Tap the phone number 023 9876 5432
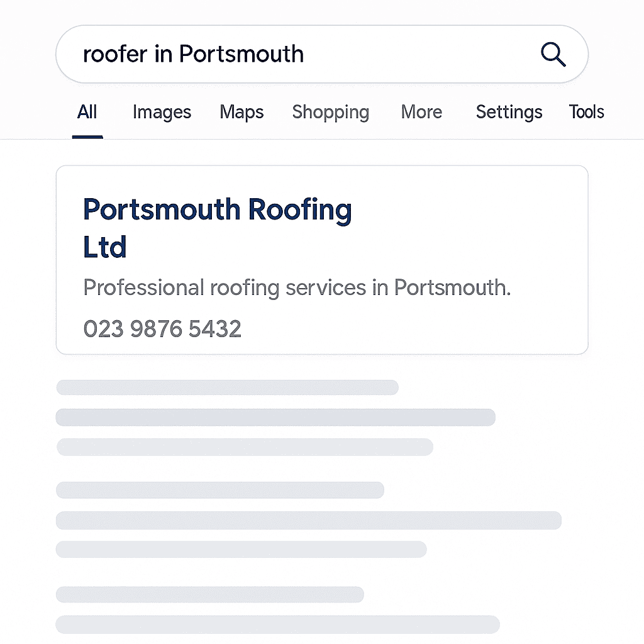Image resolution: width=644 pixels, height=644 pixels. (x=162, y=329)
